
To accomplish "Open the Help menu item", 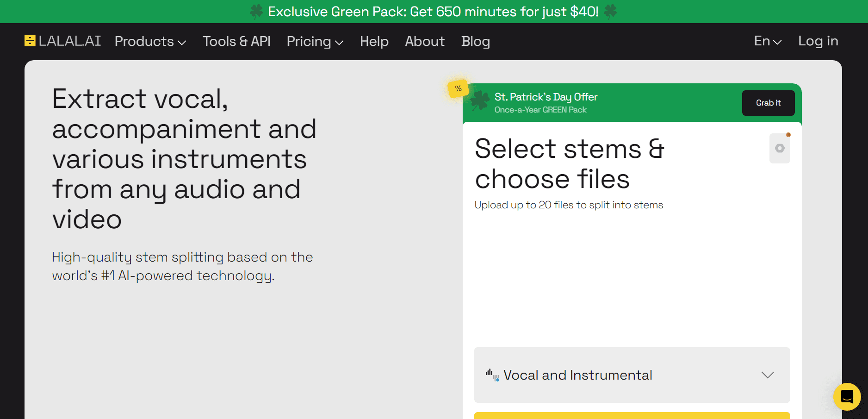I will click(x=374, y=42).
